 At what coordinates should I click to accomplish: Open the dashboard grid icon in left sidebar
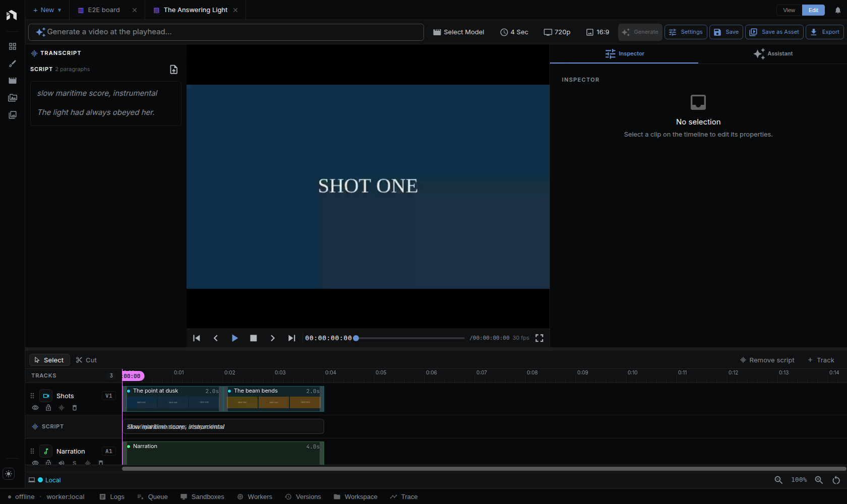(x=13, y=46)
